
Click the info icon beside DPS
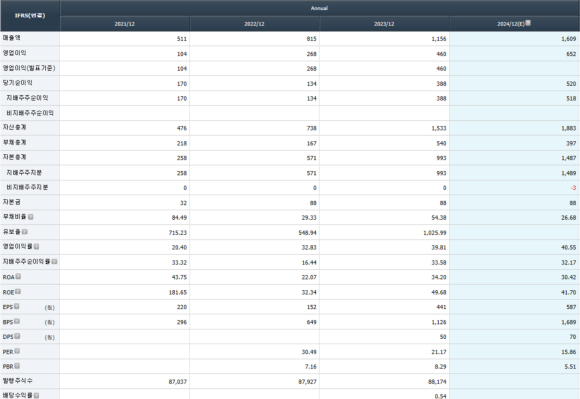[x=17, y=336]
